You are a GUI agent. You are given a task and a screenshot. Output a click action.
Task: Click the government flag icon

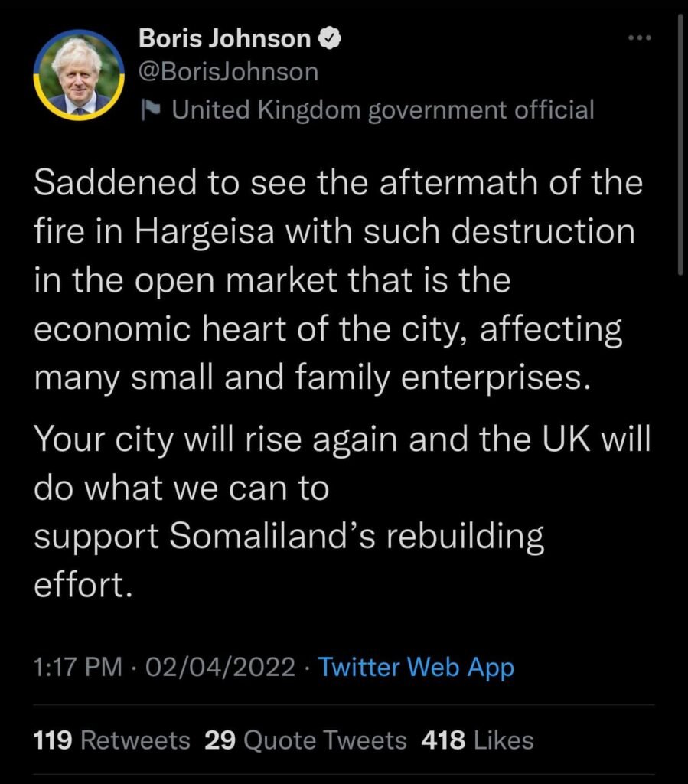point(151,110)
